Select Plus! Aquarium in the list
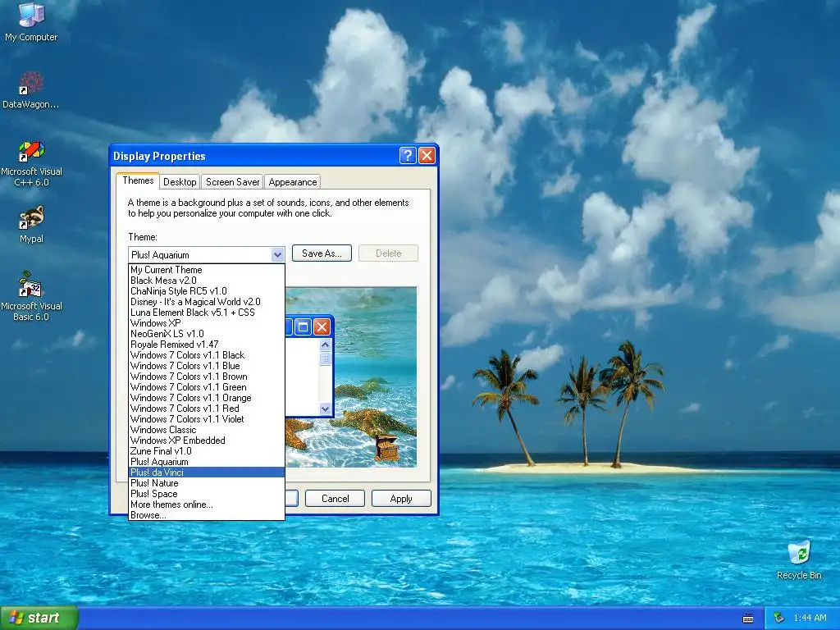The image size is (840, 630). point(207,462)
